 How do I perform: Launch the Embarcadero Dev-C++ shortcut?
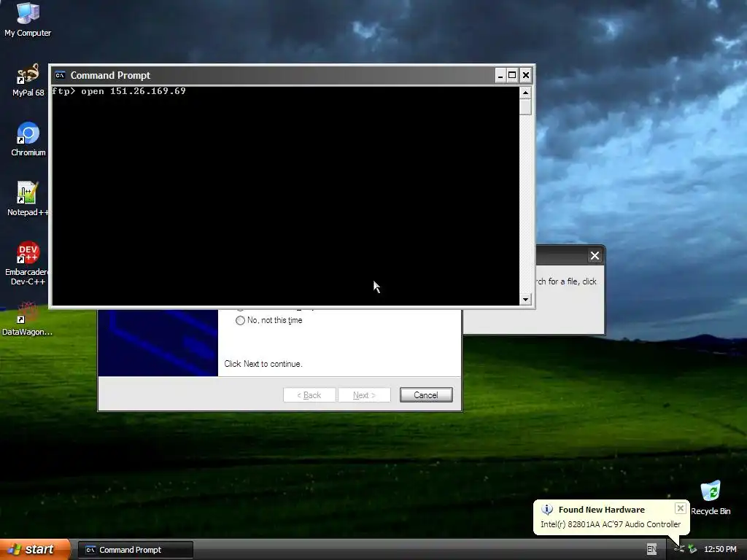(x=27, y=262)
